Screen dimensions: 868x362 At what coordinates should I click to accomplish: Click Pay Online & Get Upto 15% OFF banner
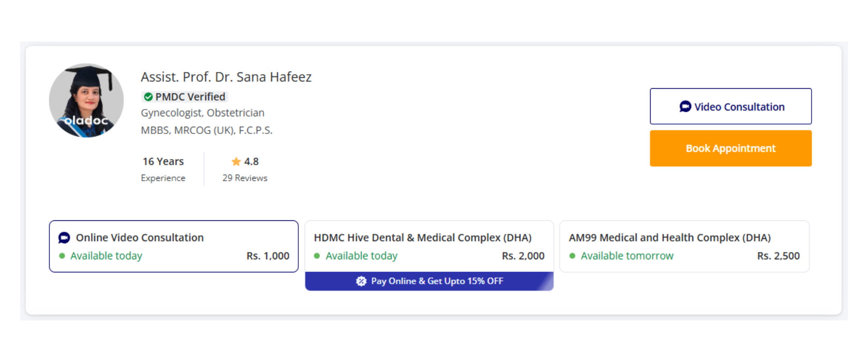437,281
